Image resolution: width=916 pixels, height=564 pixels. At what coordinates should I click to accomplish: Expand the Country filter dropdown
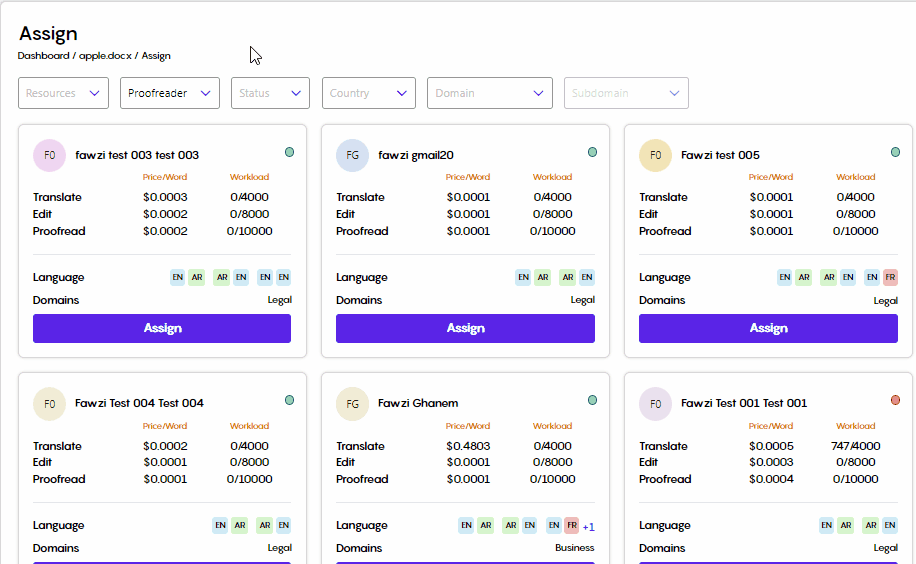(369, 93)
